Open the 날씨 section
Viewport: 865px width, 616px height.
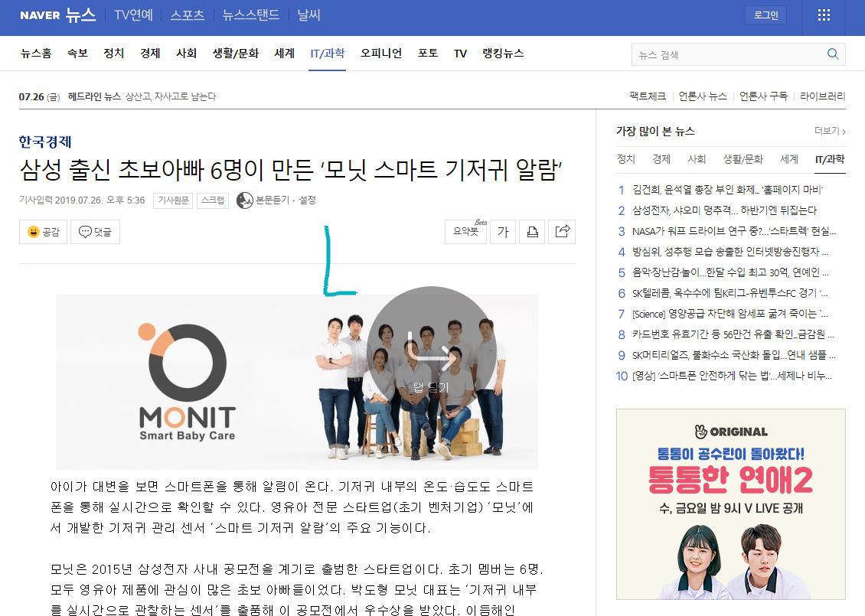point(309,15)
